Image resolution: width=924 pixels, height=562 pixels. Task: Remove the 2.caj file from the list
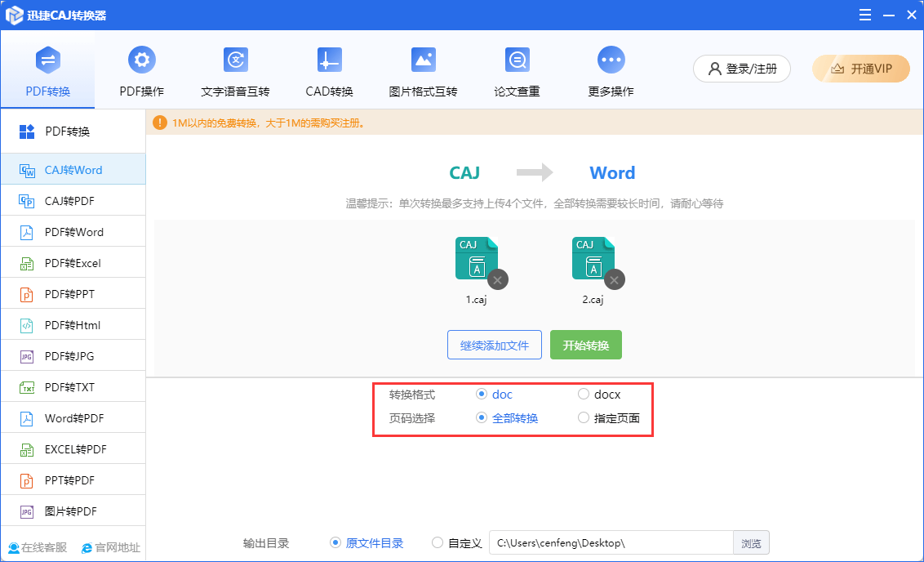615,279
